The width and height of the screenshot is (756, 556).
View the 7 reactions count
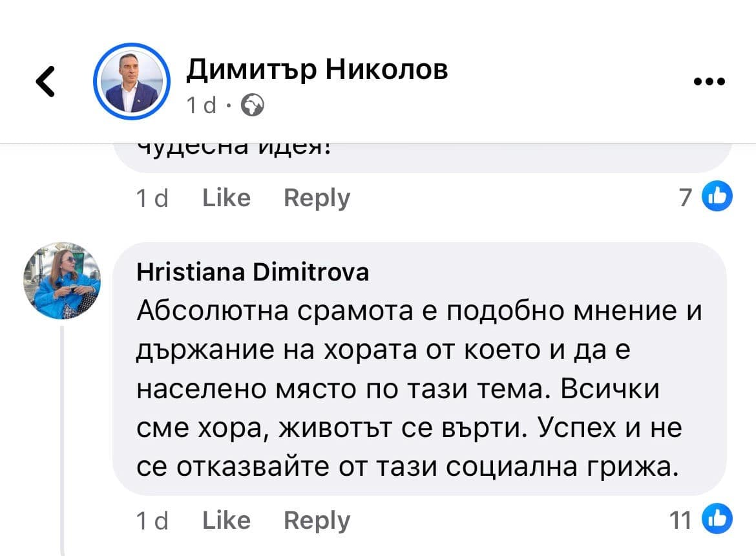tap(686, 197)
